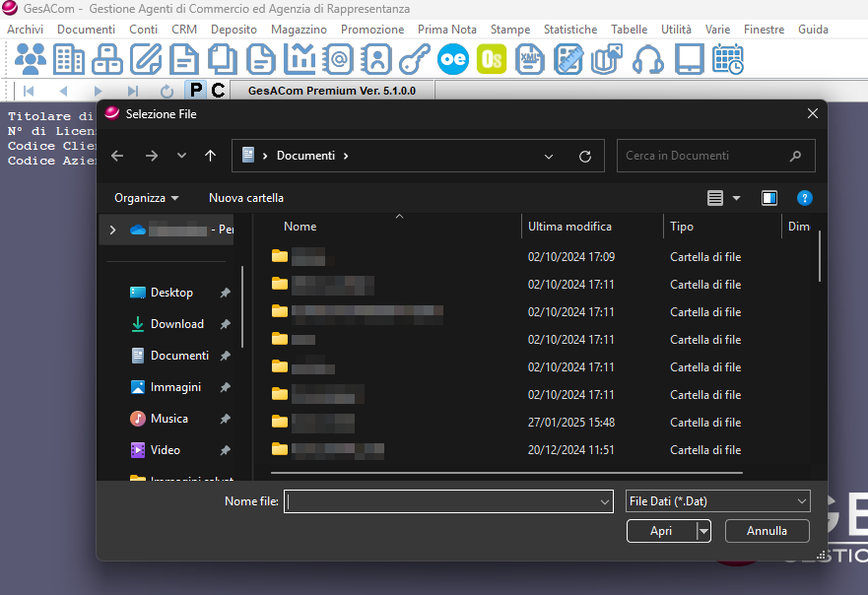Click the stacked boxes toolbar icon
Image resolution: width=868 pixels, height=595 pixels.
click(106, 59)
